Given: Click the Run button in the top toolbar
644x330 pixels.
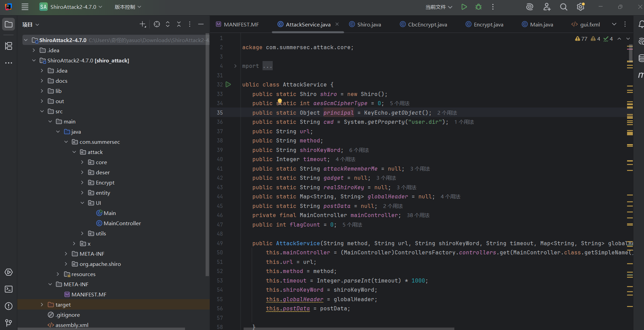Looking at the screenshot, I should [464, 7].
